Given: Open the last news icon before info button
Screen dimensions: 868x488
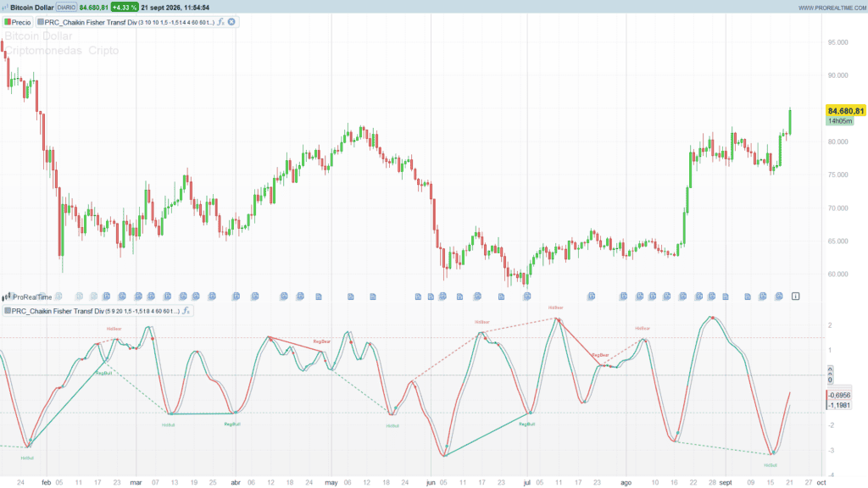Looking at the screenshot, I should point(779,297).
